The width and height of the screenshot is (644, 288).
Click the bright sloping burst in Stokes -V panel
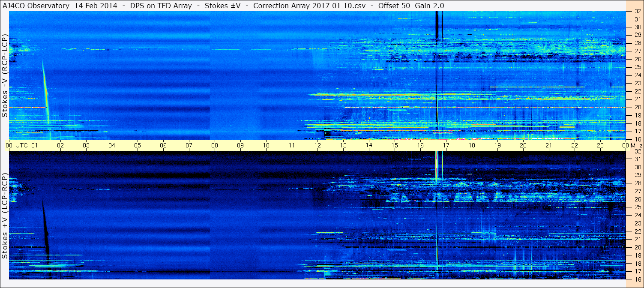click(x=46, y=93)
